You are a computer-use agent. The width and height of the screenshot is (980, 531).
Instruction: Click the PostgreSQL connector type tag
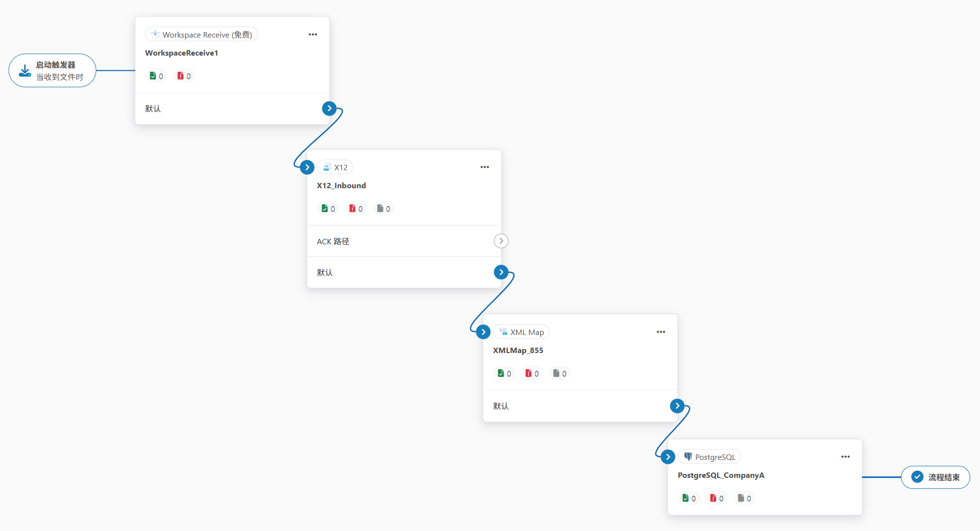point(709,457)
